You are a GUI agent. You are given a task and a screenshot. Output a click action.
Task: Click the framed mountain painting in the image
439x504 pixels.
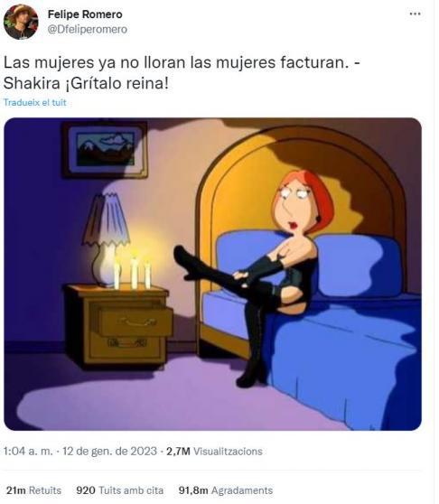tap(105, 149)
